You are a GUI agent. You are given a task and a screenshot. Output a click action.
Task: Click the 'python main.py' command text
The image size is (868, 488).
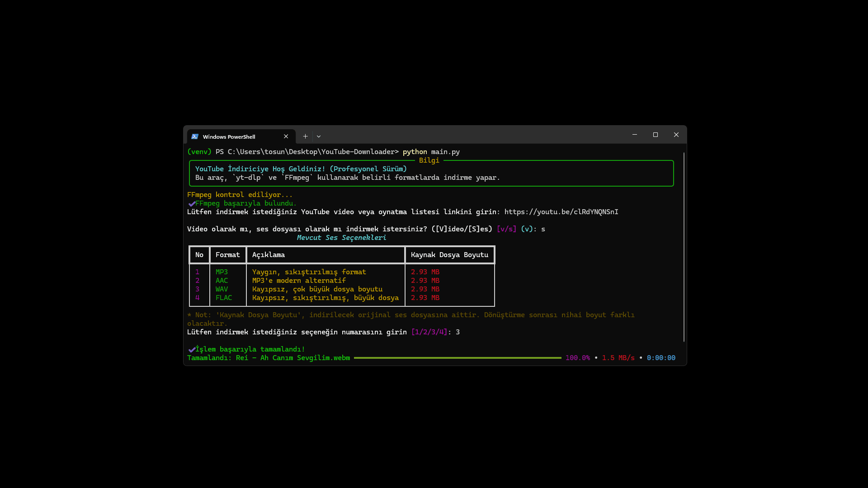click(x=431, y=152)
